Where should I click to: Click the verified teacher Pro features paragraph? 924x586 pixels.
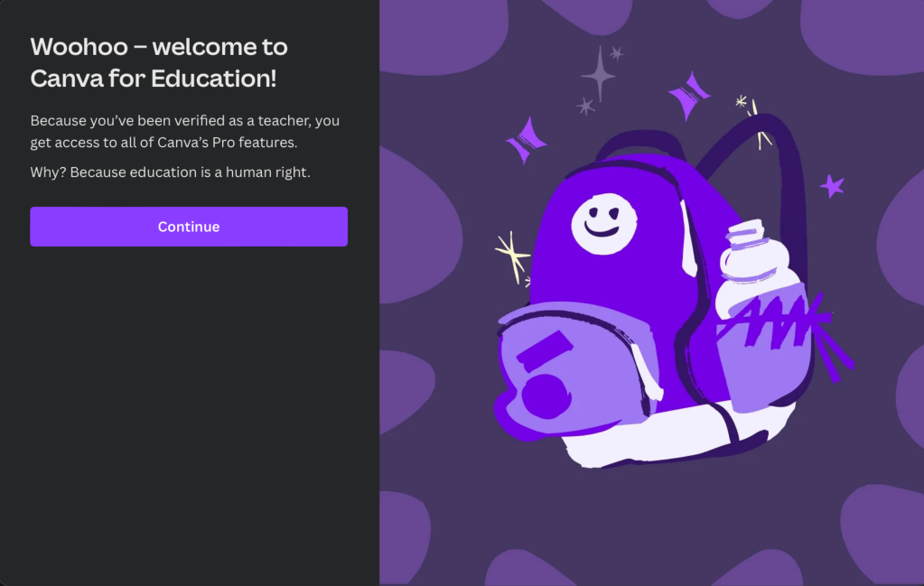point(185,131)
